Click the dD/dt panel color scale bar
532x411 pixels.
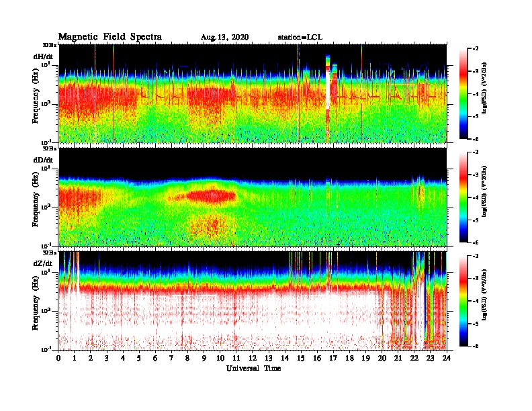(x=463, y=197)
